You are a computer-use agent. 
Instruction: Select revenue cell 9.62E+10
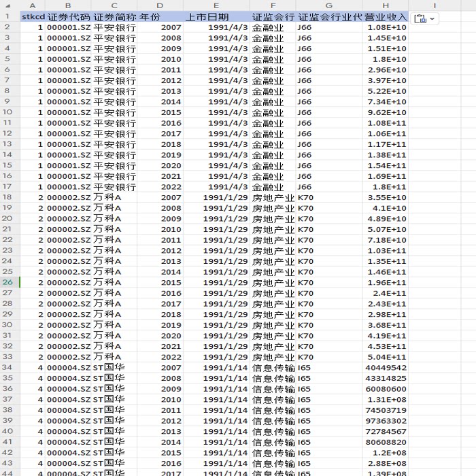386,112
